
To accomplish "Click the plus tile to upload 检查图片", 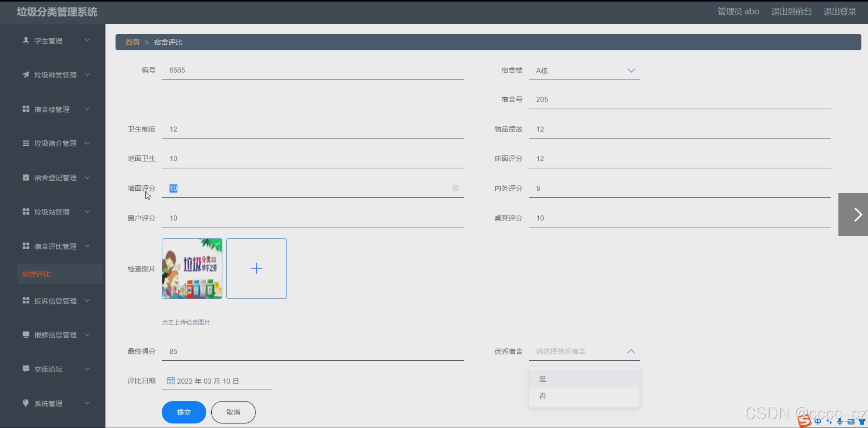I will pos(256,268).
